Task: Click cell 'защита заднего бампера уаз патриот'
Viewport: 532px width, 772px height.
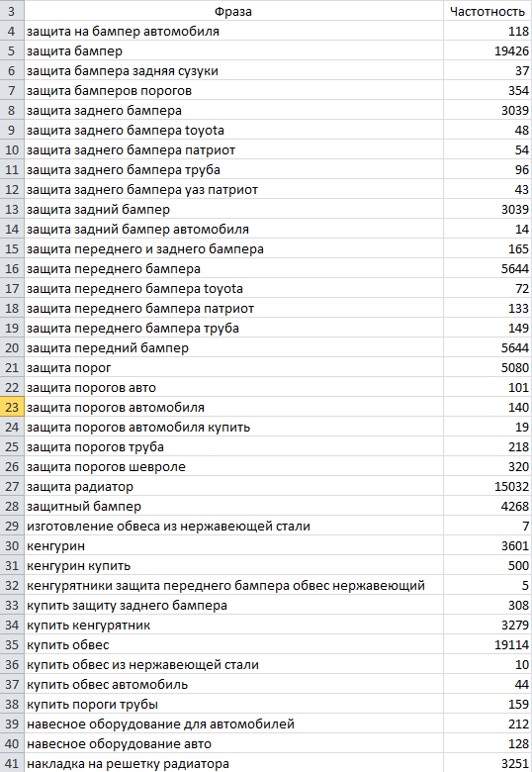Action: pos(233,190)
